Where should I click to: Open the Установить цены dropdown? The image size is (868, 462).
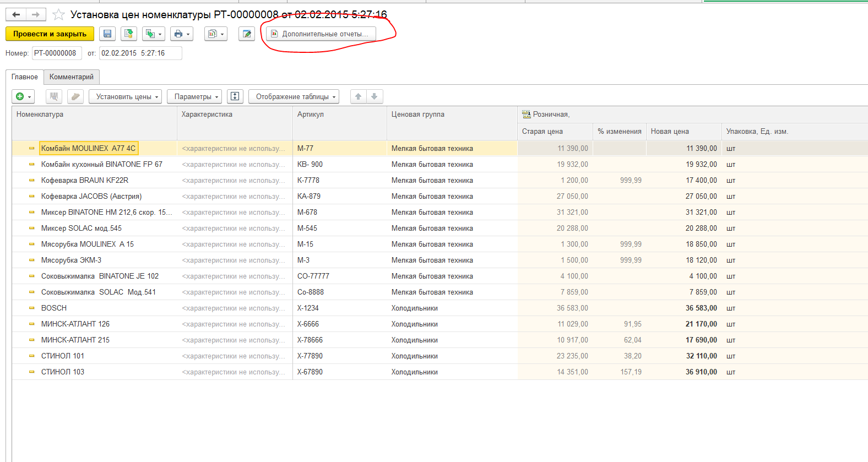pos(125,97)
